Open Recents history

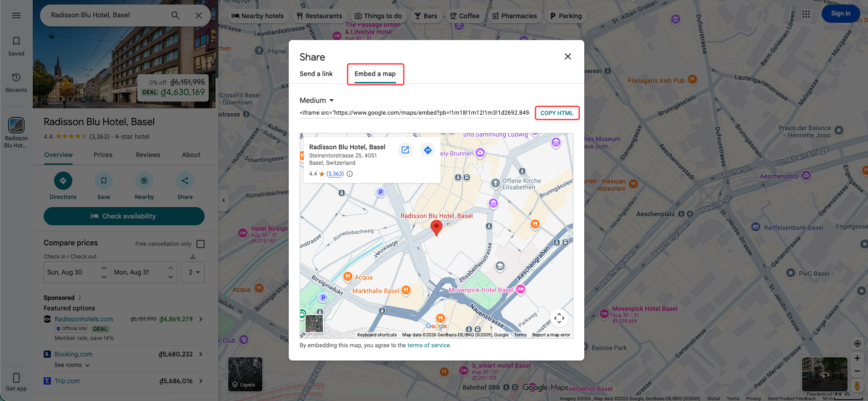pyautogui.click(x=16, y=83)
